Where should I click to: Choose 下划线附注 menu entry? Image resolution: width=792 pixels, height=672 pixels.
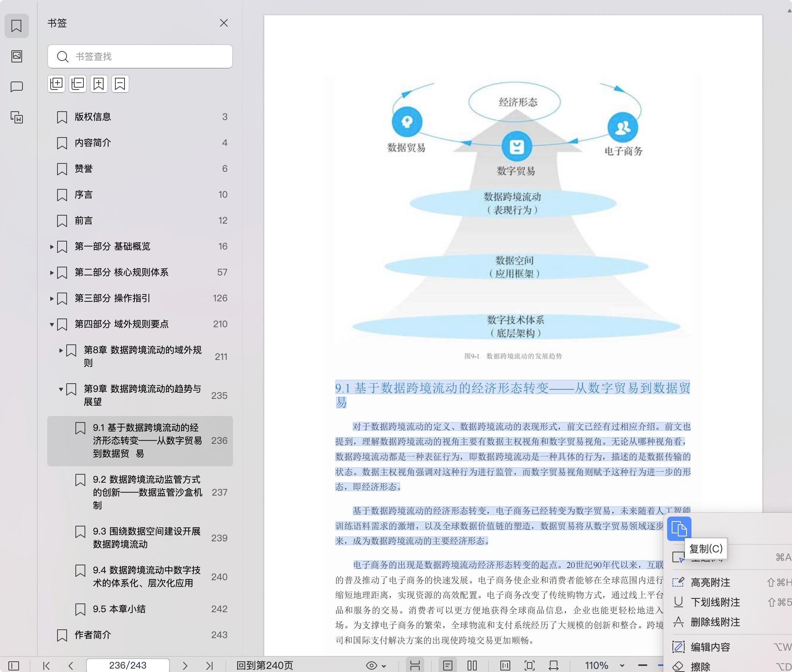tap(715, 602)
